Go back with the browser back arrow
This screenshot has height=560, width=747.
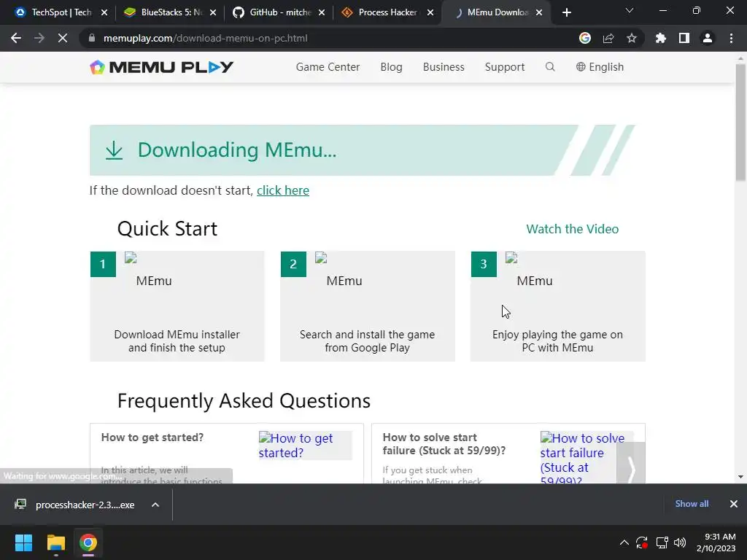tap(16, 38)
